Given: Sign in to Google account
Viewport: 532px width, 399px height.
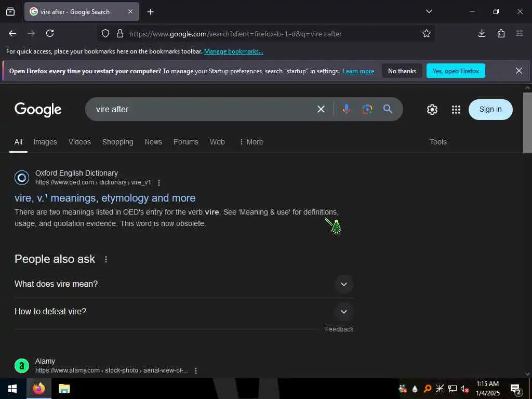Looking at the screenshot, I should coord(490,109).
